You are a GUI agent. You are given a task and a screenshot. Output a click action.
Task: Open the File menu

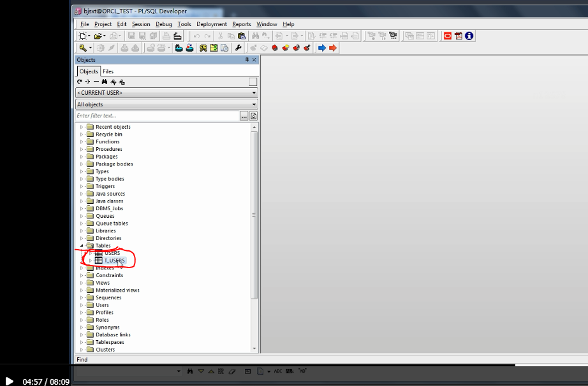85,24
